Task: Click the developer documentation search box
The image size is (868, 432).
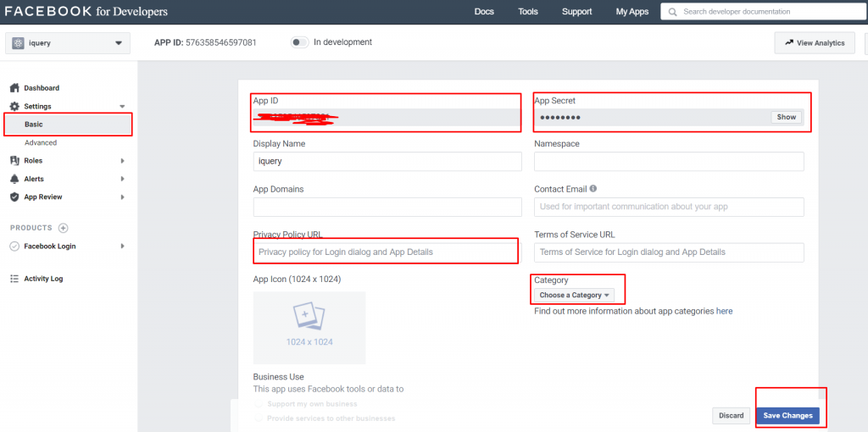Action: point(764,12)
